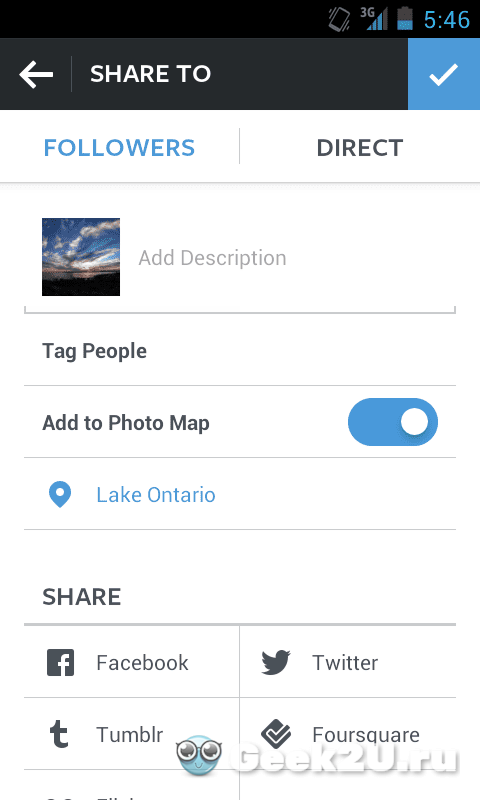Open the Tag People option
The image size is (480, 800).
[240, 351]
